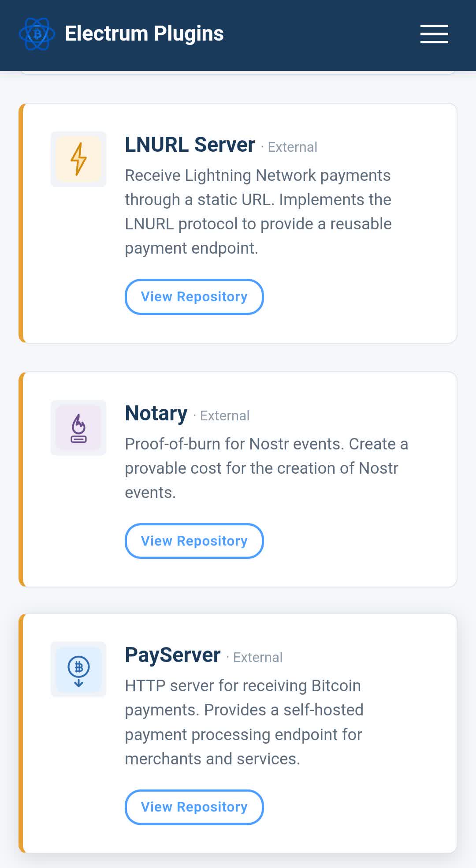
Task: Click empty header bar area beside the title
Action: (322, 34)
